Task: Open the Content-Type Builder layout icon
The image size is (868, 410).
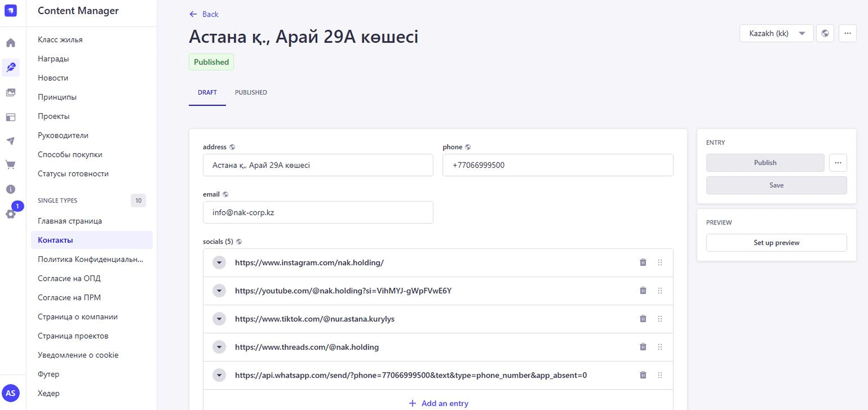Action: coord(11,117)
